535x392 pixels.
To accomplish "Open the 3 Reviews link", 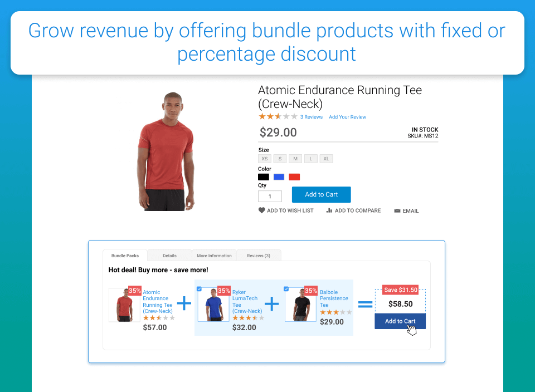I will click(x=311, y=117).
